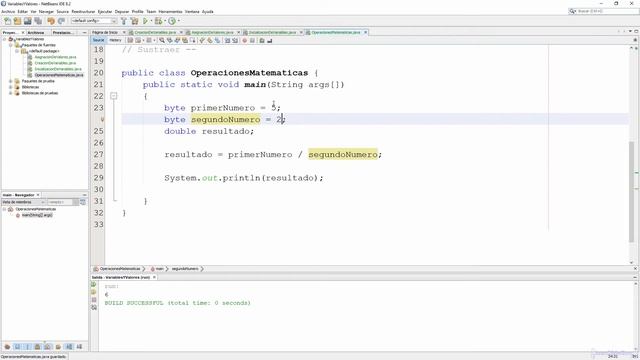The width and height of the screenshot is (640, 360).
Task: Click the Save All toolbar icon
Action: pyautogui.click(x=38, y=21)
